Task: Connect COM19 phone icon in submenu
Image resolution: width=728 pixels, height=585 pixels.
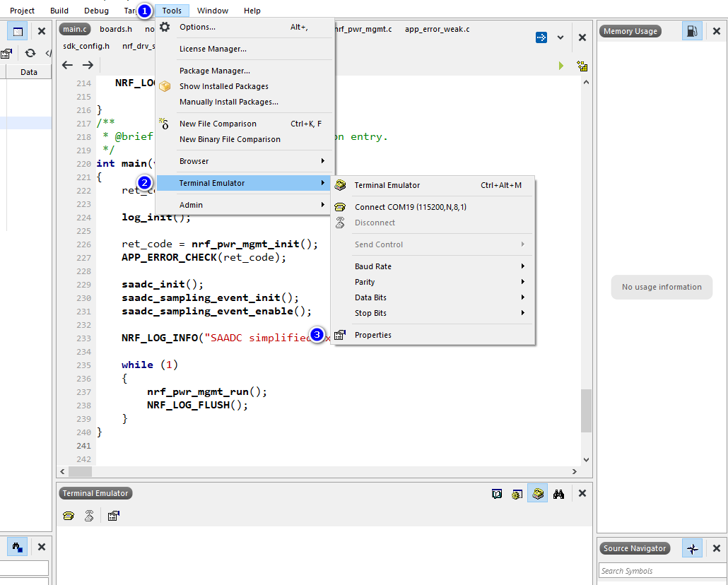Action: pos(340,207)
